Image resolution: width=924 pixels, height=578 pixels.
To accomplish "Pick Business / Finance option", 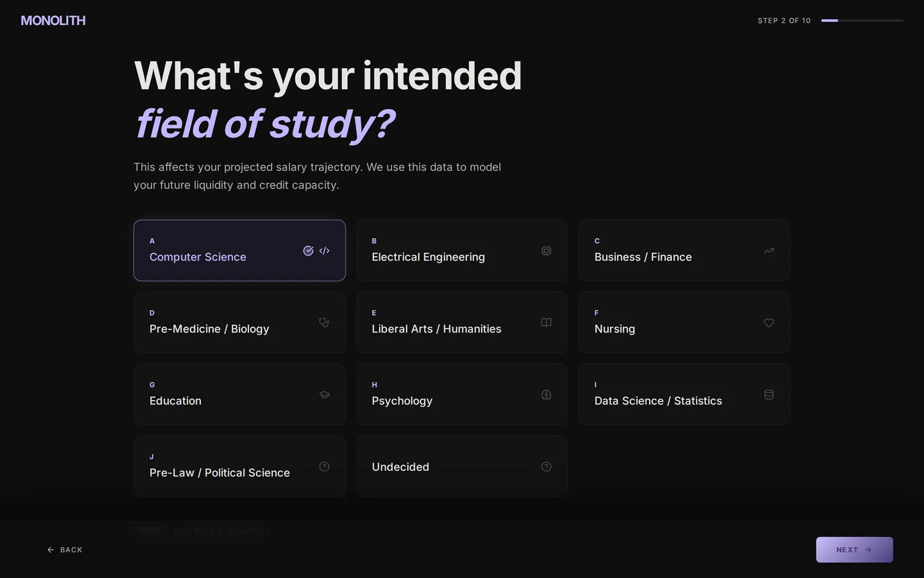I will tap(684, 250).
